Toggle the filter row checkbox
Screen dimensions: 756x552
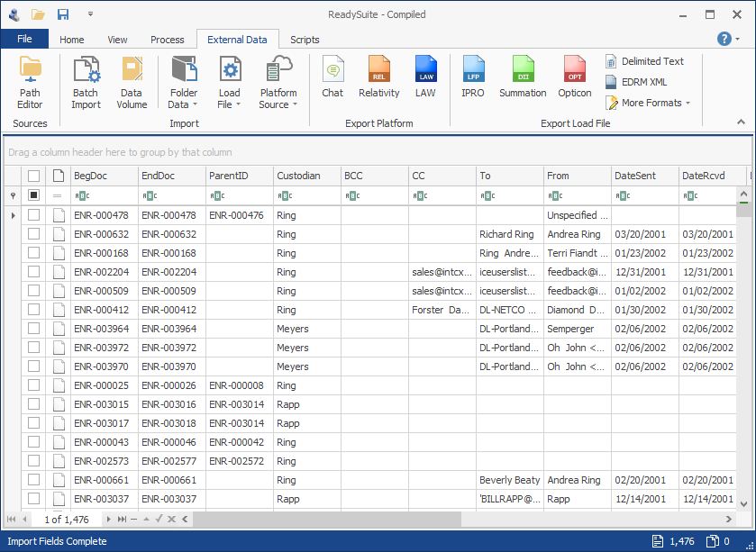point(33,195)
